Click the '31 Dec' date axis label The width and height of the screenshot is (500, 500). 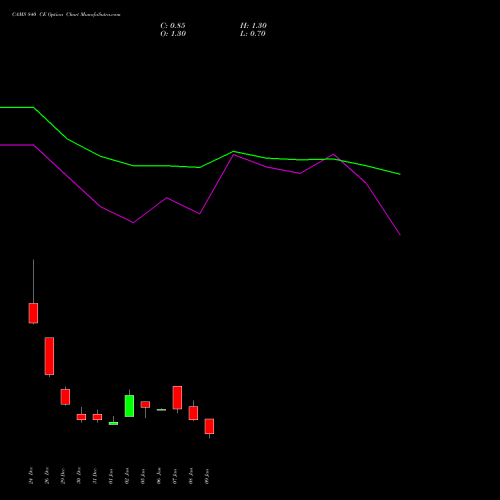[95, 476]
